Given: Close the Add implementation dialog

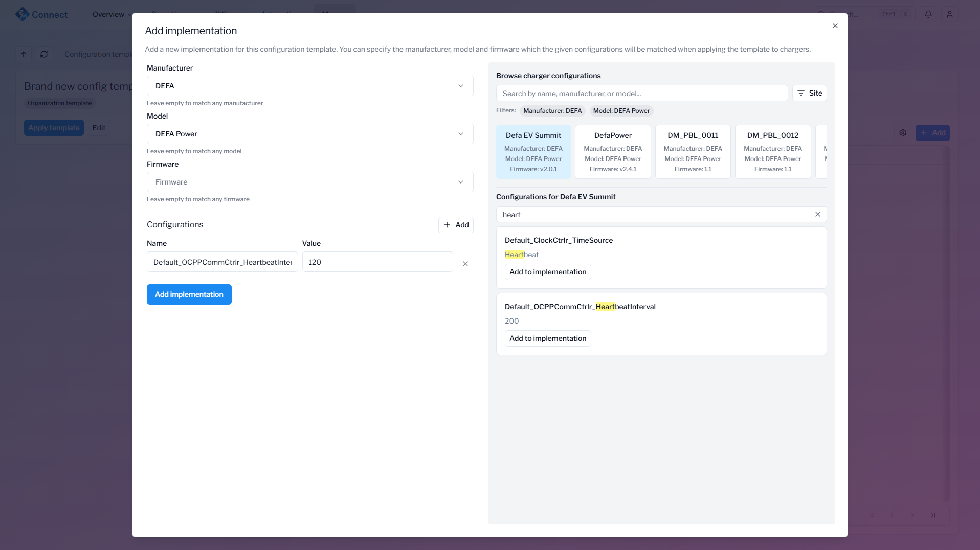Looking at the screenshot, I should [x=835, y=26].
